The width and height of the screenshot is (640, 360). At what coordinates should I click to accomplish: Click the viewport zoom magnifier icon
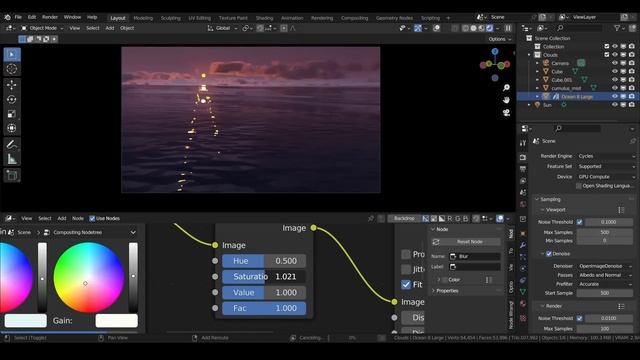[506, 88]
